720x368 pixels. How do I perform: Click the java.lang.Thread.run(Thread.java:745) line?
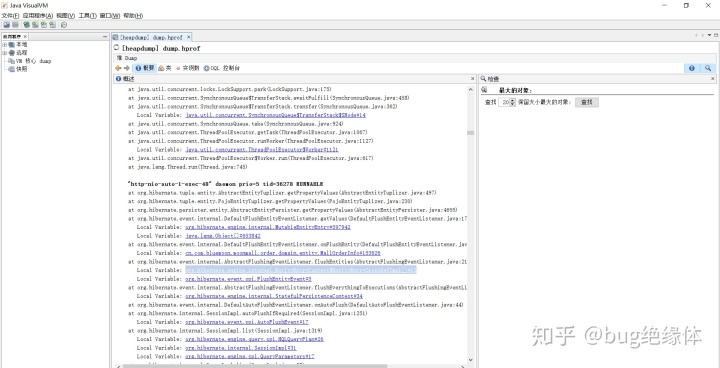[x=189, y=167]
